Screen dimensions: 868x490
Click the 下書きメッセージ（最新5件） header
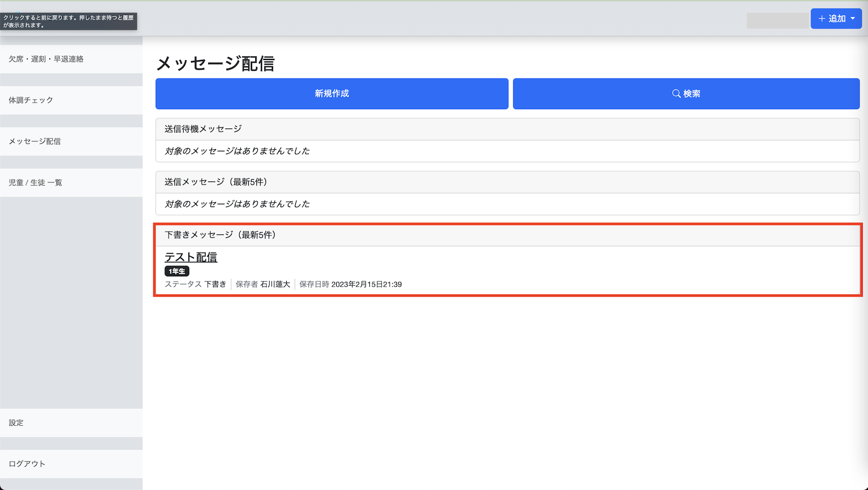[x=507, y=235]
